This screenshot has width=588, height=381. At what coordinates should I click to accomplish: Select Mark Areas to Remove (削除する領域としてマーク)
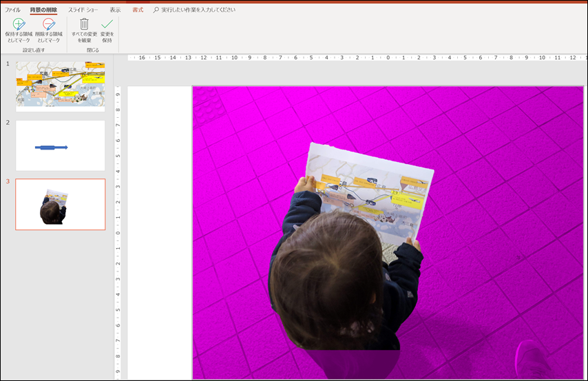49,31
